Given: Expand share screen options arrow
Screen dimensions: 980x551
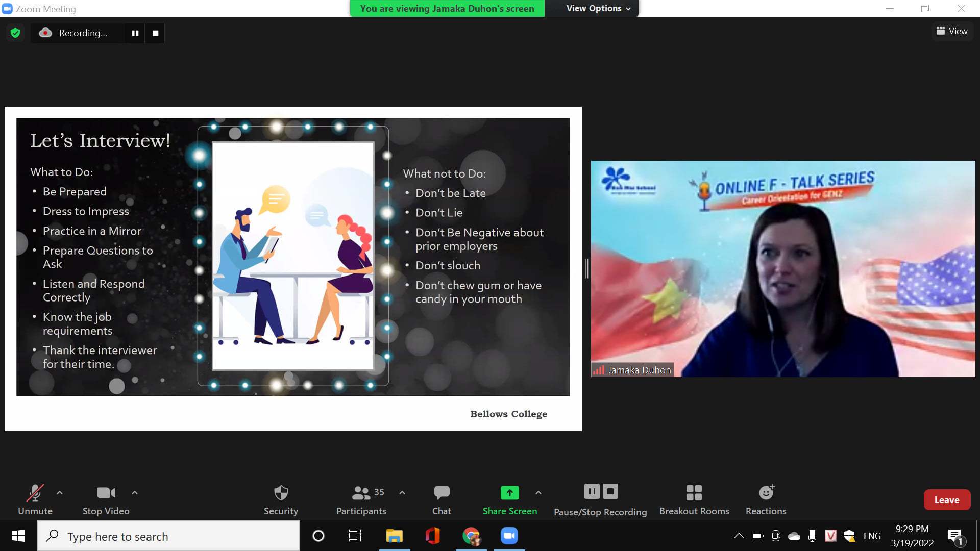Looking at the screenshot, I should coord(538,493).
